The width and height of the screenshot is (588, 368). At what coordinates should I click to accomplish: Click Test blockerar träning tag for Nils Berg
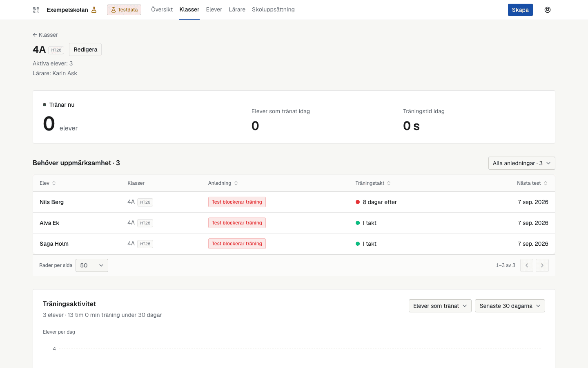coord(237,202)
